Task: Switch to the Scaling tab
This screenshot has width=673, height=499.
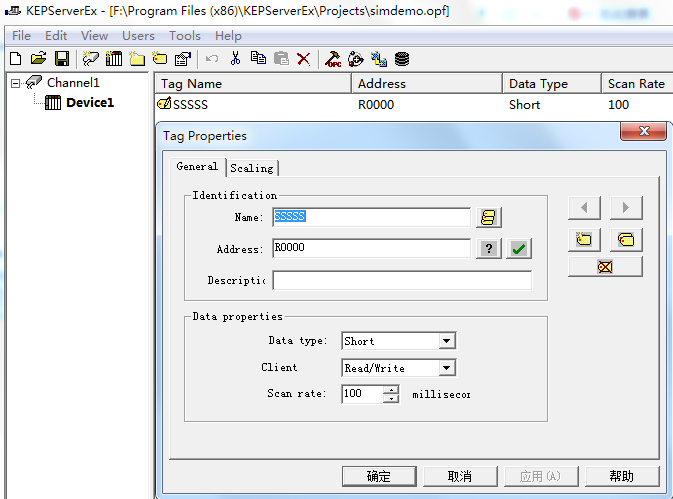Action: (252, 168)
